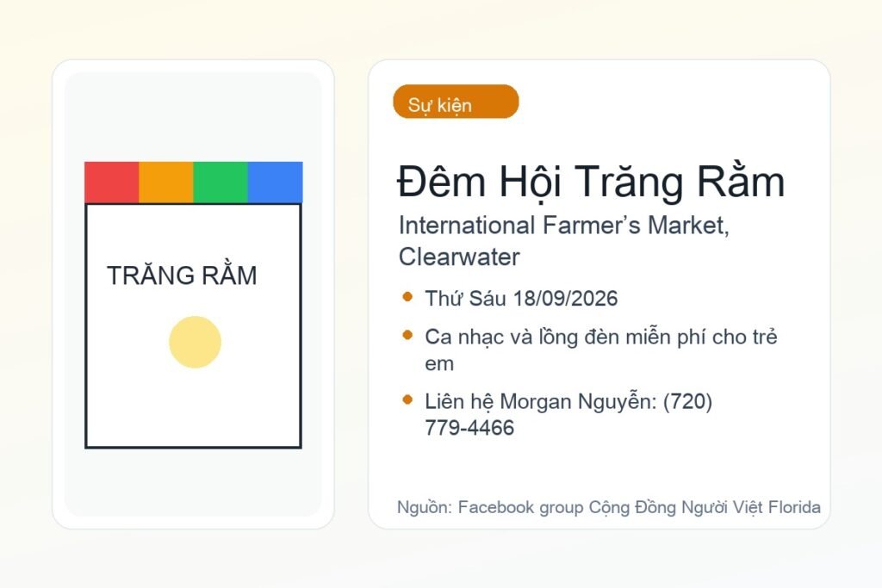Pick the orange color block
882x588 pixels.
coord(166,183)
